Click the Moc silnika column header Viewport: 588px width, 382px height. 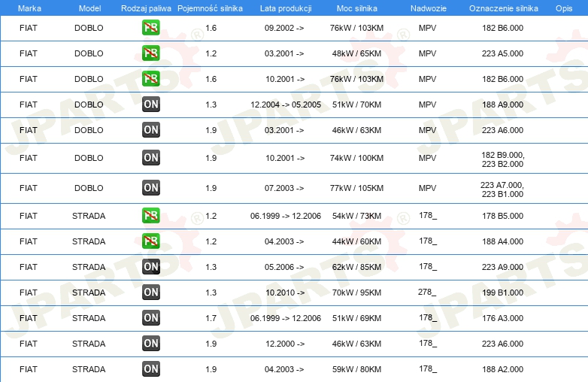pyautogui.click(x=356, y=8)
